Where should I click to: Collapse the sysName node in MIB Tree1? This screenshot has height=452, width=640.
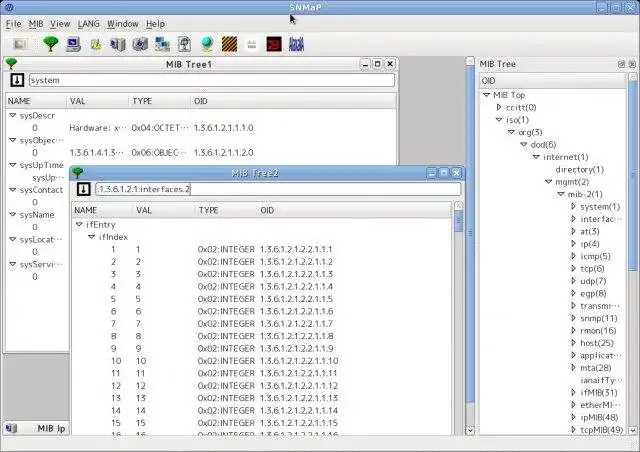[x=13, y=214]
